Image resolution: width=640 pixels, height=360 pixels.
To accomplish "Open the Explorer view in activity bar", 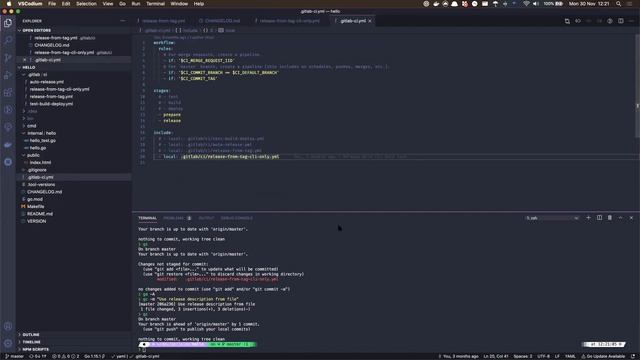I will point(8,23).
